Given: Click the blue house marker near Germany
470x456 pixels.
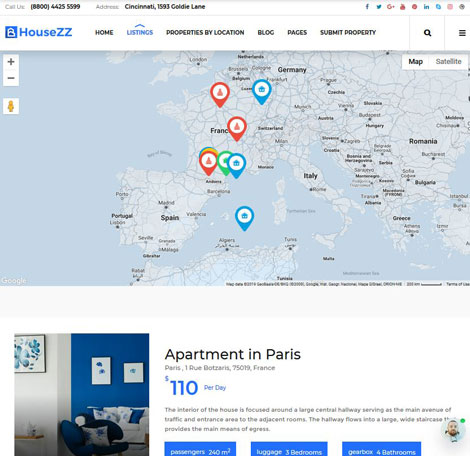Looking at the screenshot, I should point(262,91).
